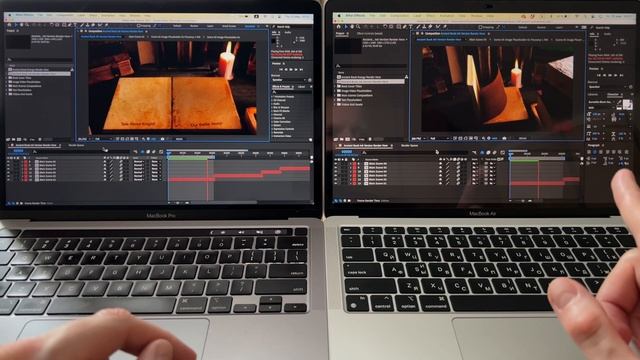This screenshot has height=360, width=640.
Task: Open the font family dropdown on MacBook Air
Action: point(602,102)
